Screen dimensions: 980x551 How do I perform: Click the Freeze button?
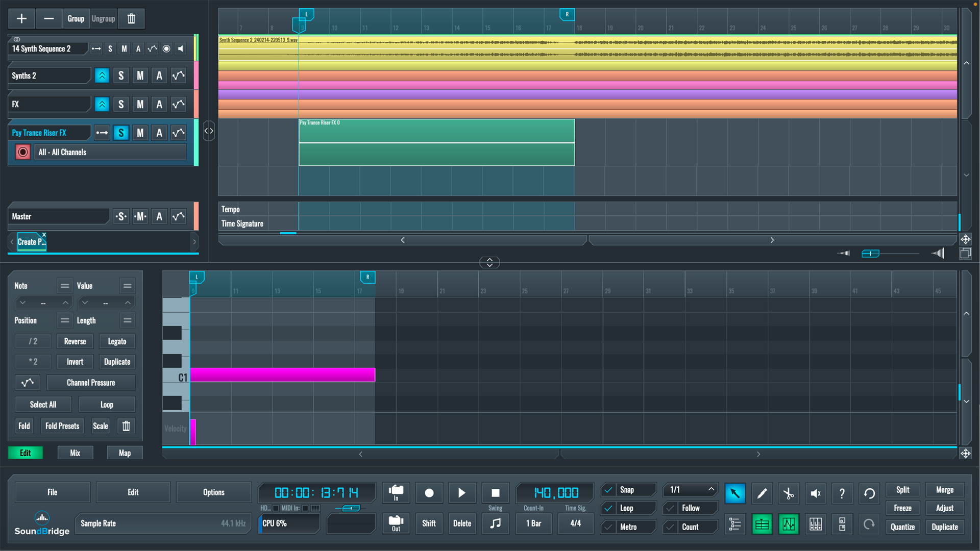click(x=902, y=508)
